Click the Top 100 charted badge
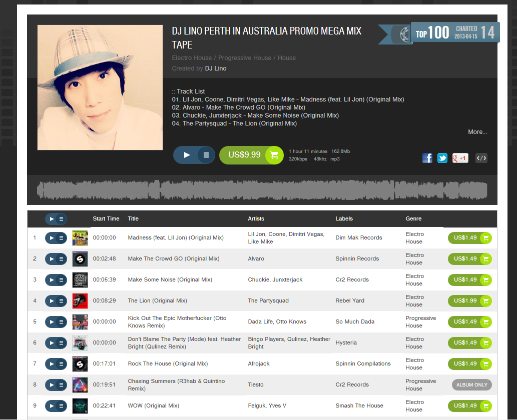The height and width of the screenshot is (420, 517). tap(439, 33)
